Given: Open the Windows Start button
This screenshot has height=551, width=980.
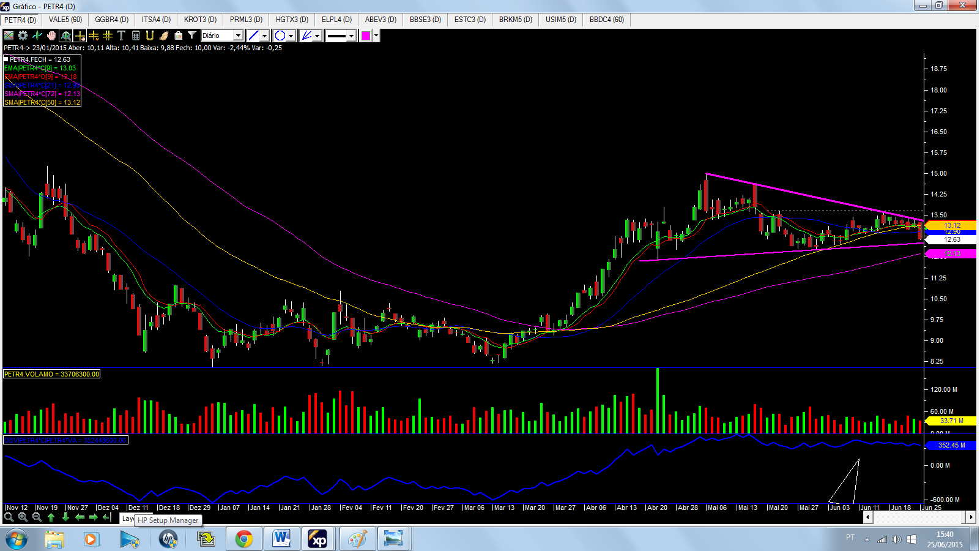Looking at the screenshot, I should [17, 539].
